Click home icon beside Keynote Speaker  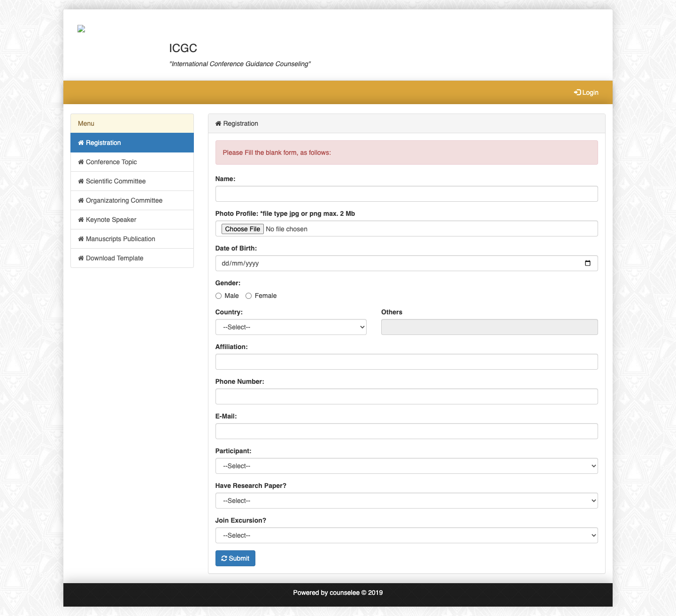tap(81, 220)
